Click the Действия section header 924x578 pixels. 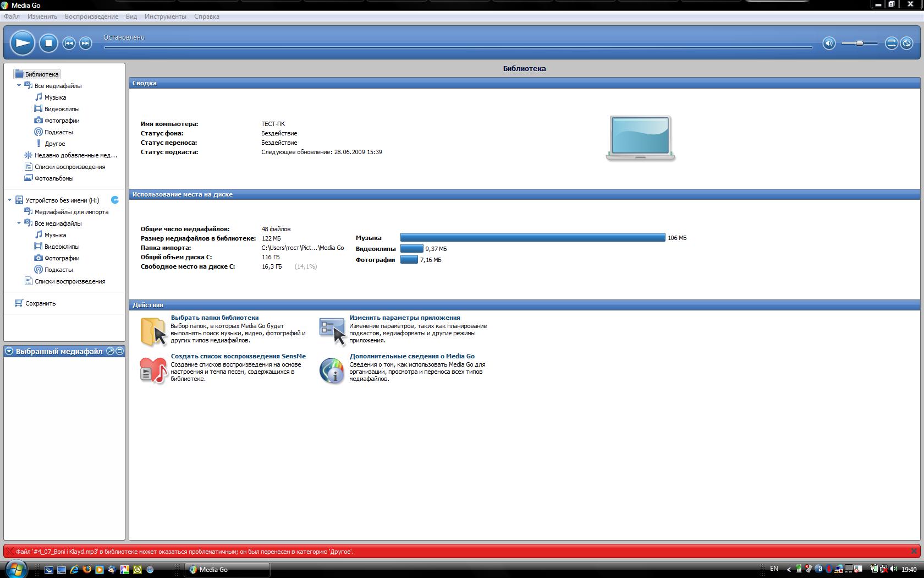[525, 305]
